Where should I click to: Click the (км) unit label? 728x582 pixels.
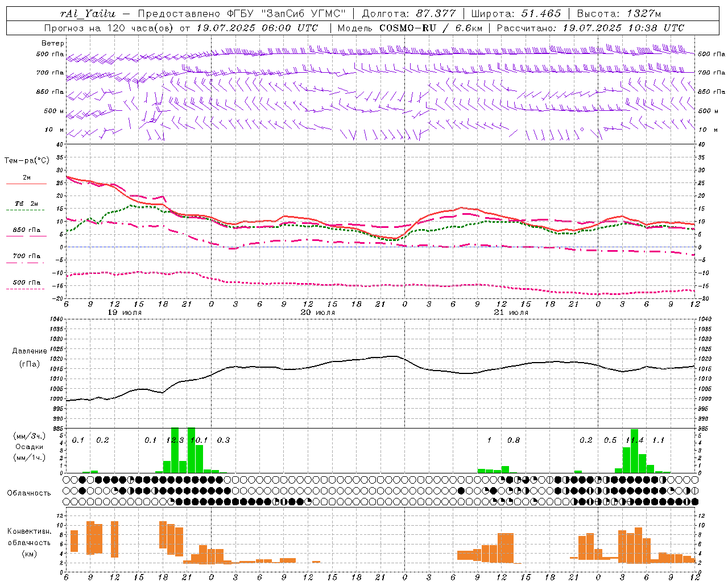point(29,553)
